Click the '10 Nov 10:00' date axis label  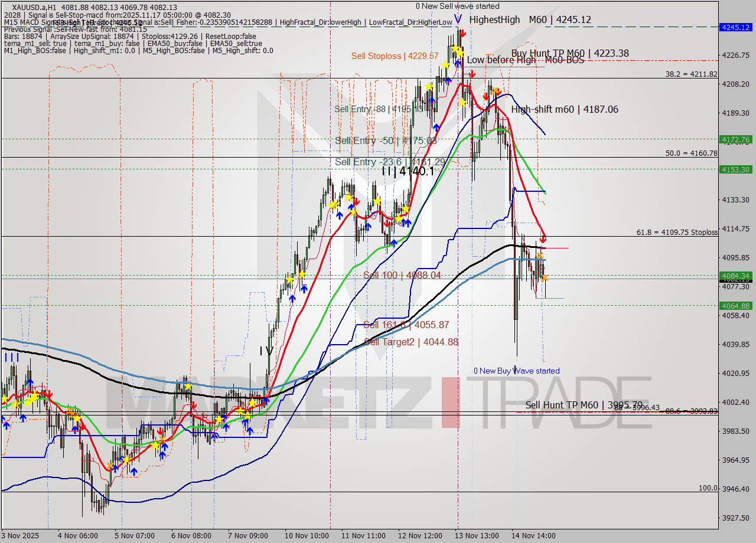click(306, 536)
